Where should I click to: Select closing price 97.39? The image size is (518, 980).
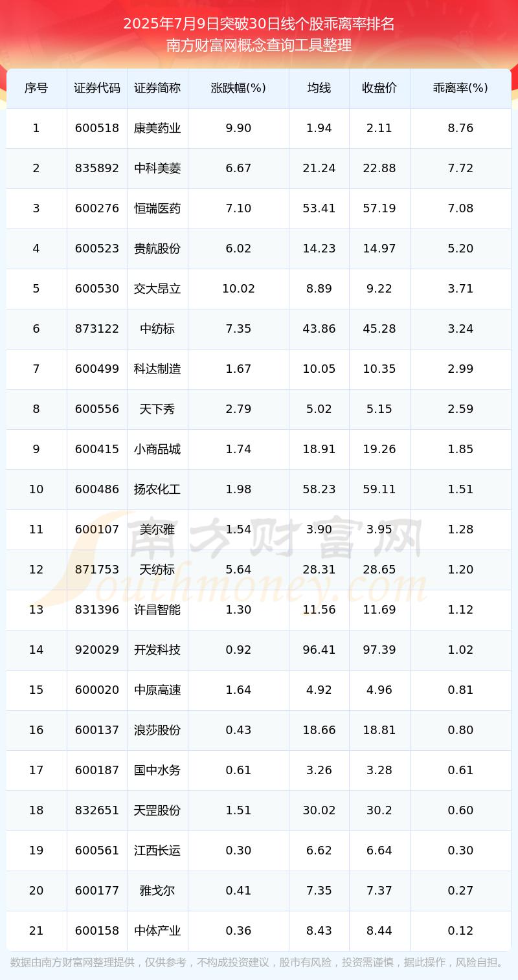[x=379, y=650]
